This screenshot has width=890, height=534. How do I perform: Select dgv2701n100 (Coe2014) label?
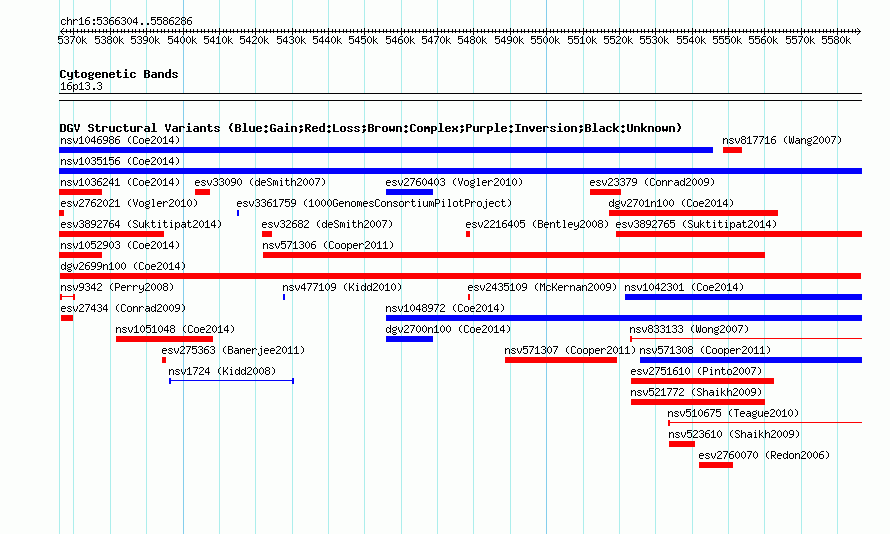(x=671, y=203)
